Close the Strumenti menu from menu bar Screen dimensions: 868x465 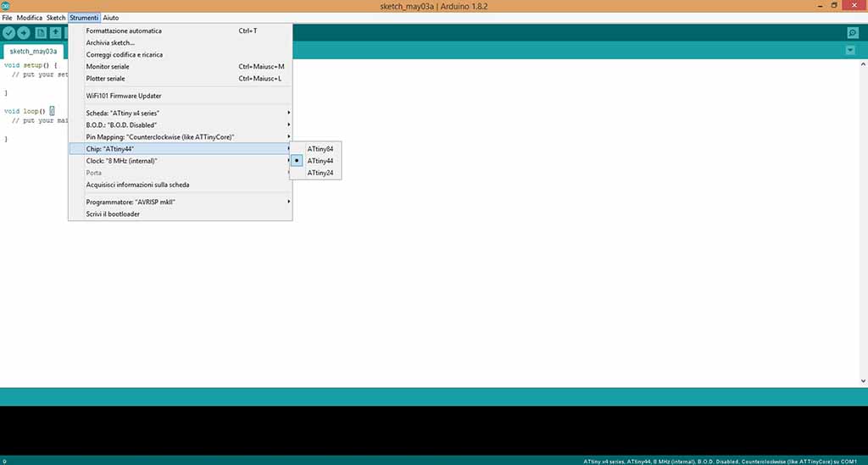[x=84, y=18]
